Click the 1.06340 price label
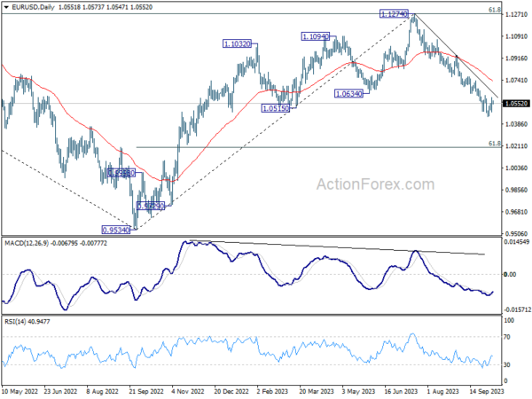 348,93
